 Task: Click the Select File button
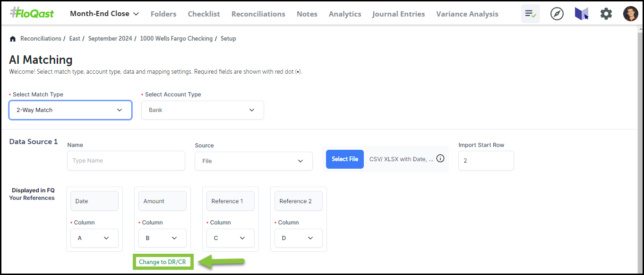pyautogui.click(x=345, y=159)
